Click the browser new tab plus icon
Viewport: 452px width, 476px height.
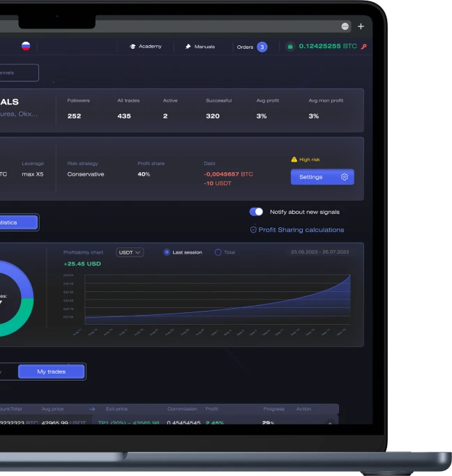(x=361, y=26)
